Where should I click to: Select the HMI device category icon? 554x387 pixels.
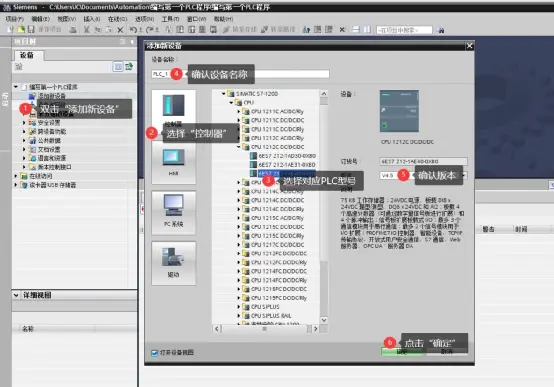pyautogui.click(x=173, y=161)
